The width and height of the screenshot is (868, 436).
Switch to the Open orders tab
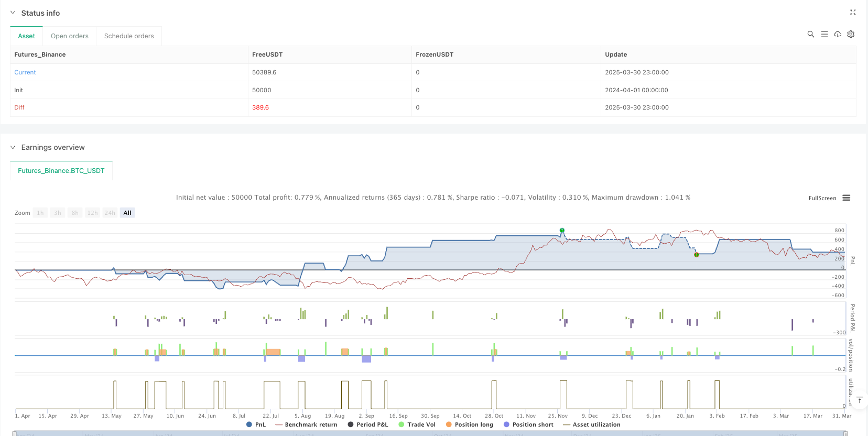coord(69,36)
